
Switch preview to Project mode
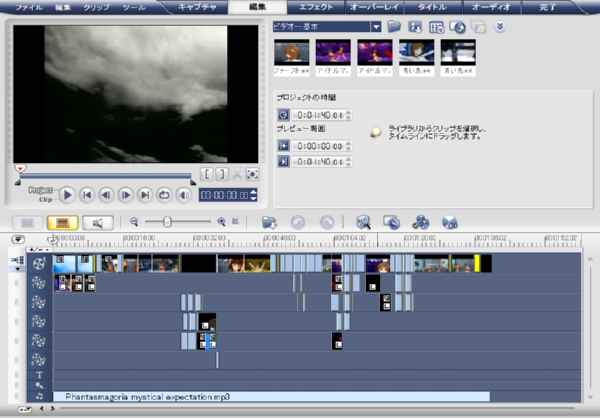(x=41, y=190)
